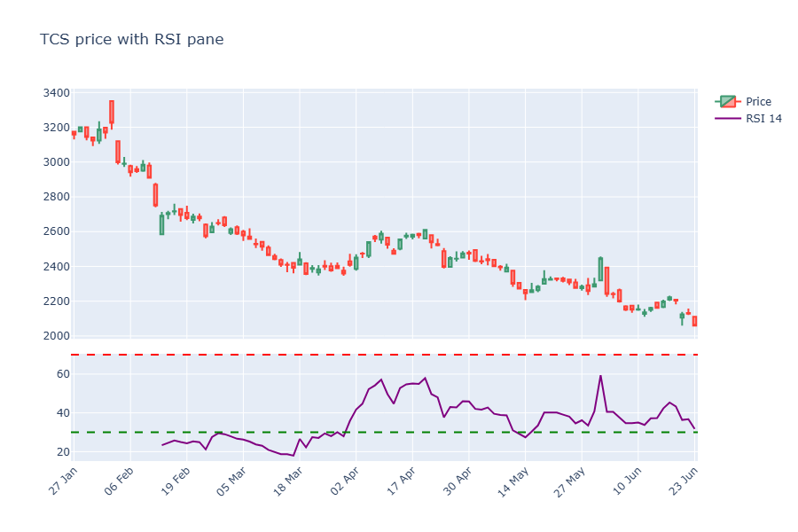Viewport: 798px width, 532px height.
Task: Click the '3000' price axis label
Action: [57, 162]
